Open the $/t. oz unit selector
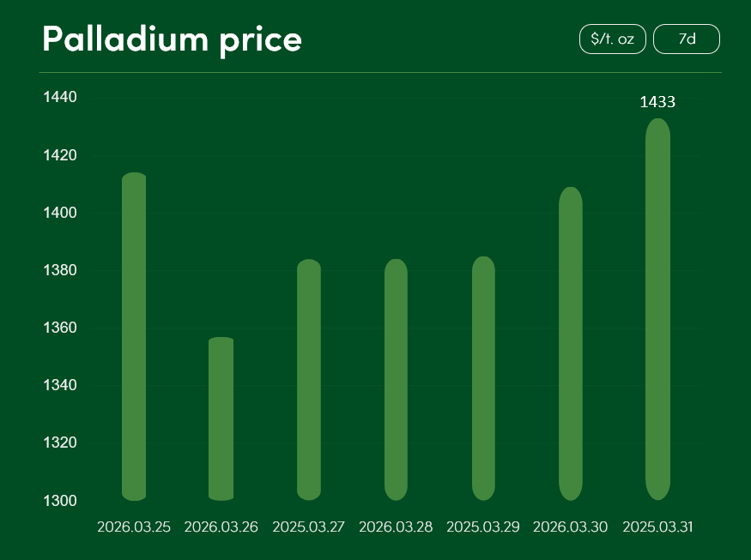The width and height of the screenshot is (751, 560). click(612, 39)
